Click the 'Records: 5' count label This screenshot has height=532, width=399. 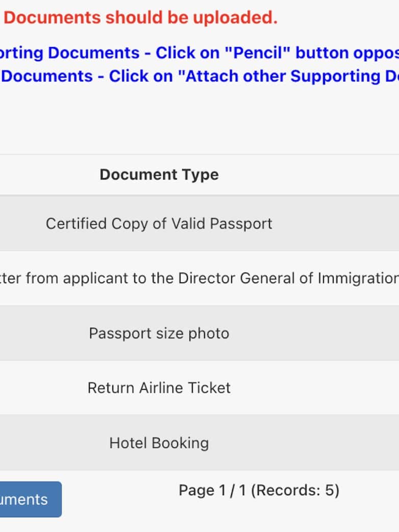click(x=295, y=491)
